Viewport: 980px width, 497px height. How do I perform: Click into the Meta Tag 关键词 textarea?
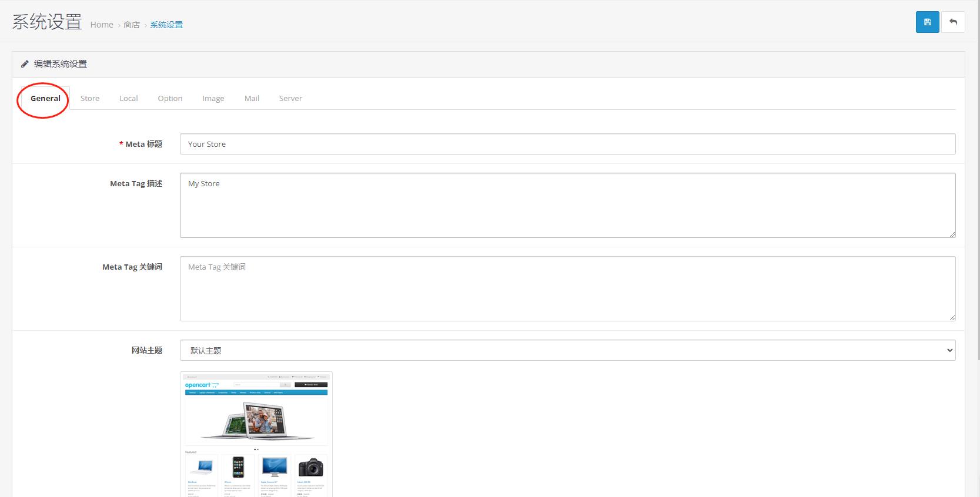pos(567,288)
